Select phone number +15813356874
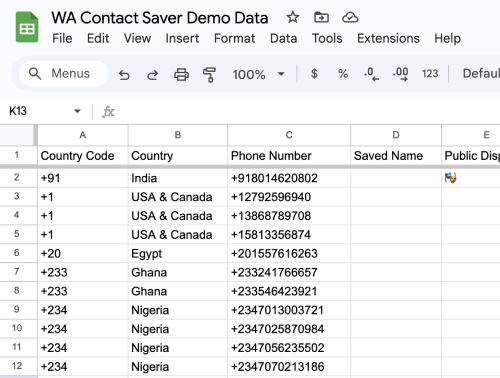The width and height of the screenshot is (500, 378). tap(289, 235)
